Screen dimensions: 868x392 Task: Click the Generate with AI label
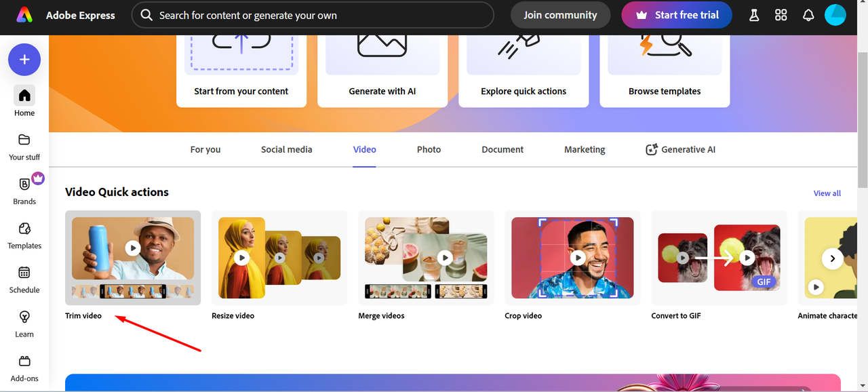[382, 91]
